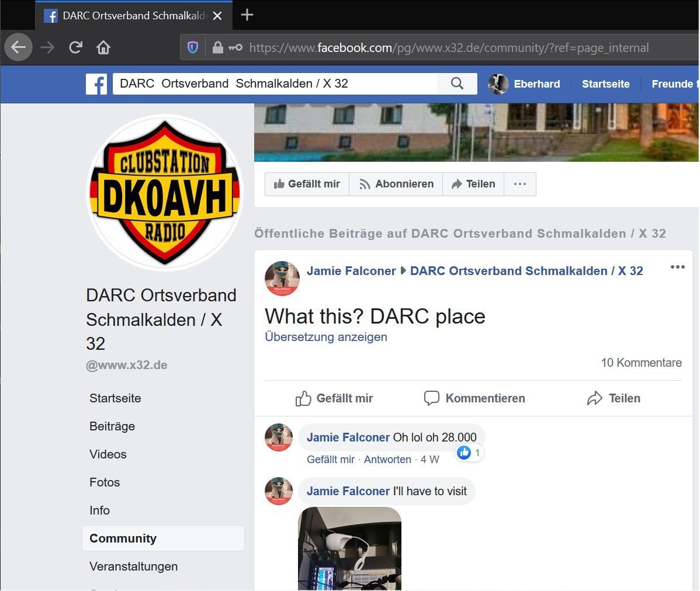Screen dimensions: 700x591
Task: Click the page's Teilen button
Action: (x=473, y=184)
